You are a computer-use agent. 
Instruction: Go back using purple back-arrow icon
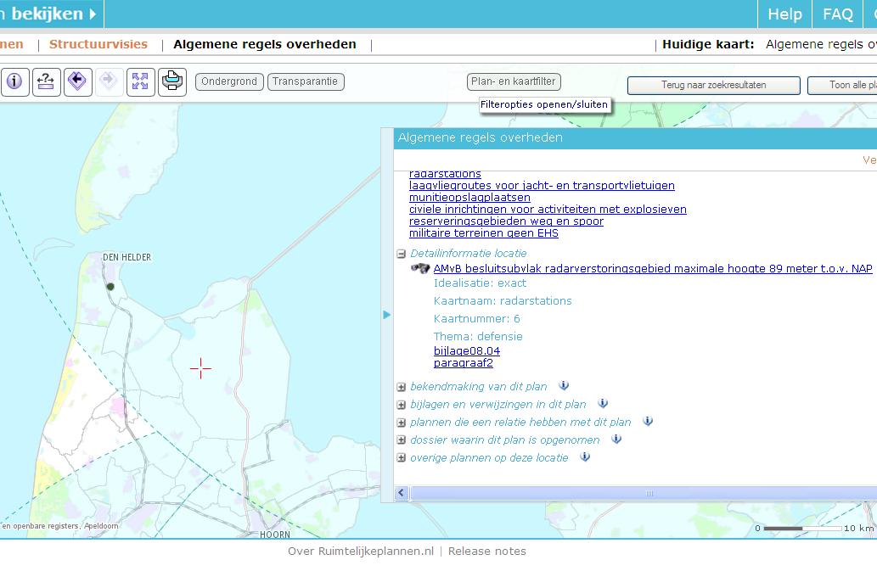tap(77, 82)
